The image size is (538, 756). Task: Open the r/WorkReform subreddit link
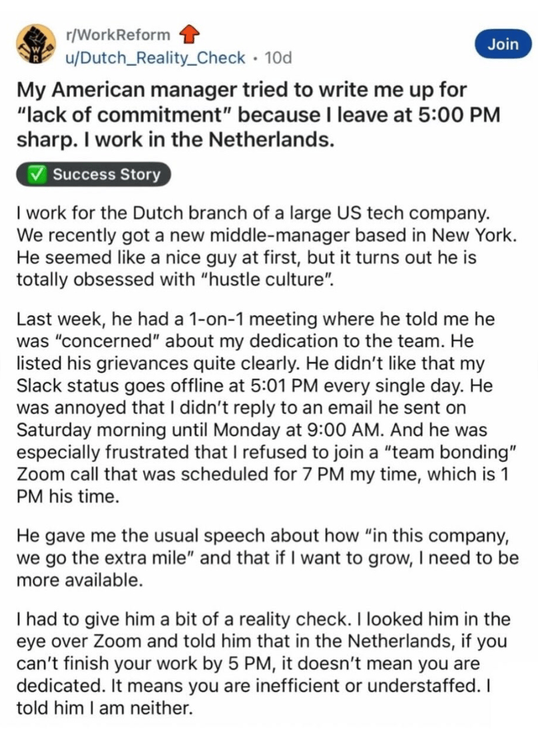tap(118, 35)
